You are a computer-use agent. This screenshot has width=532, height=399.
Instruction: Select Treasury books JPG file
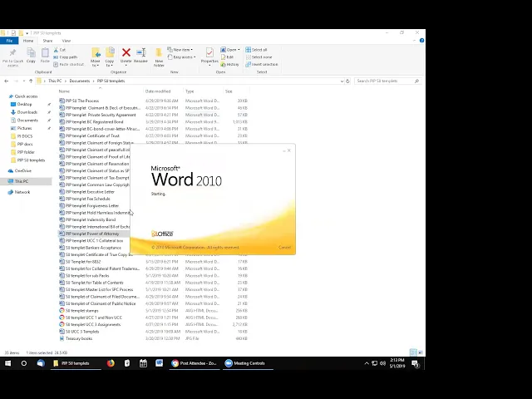79,338
